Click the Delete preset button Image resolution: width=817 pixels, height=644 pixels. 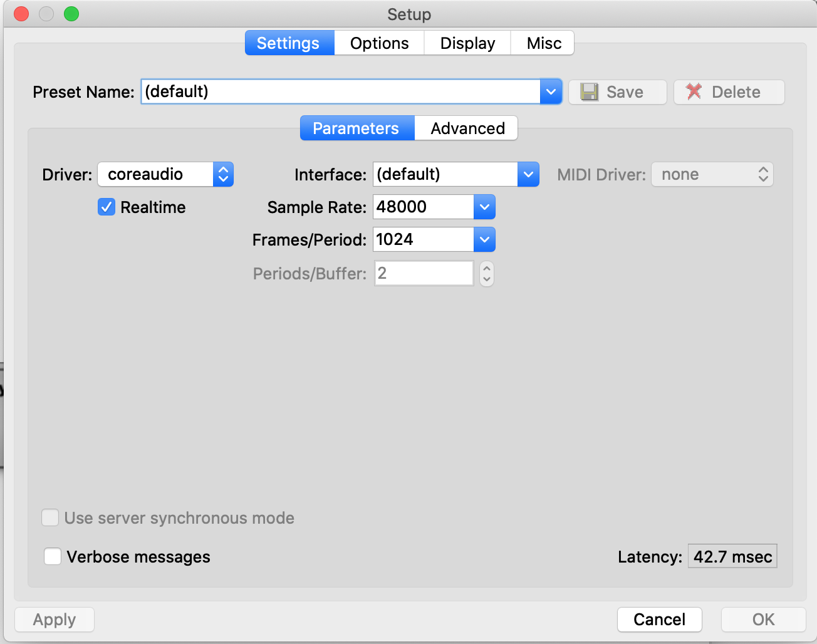click(x=729, y=92)
